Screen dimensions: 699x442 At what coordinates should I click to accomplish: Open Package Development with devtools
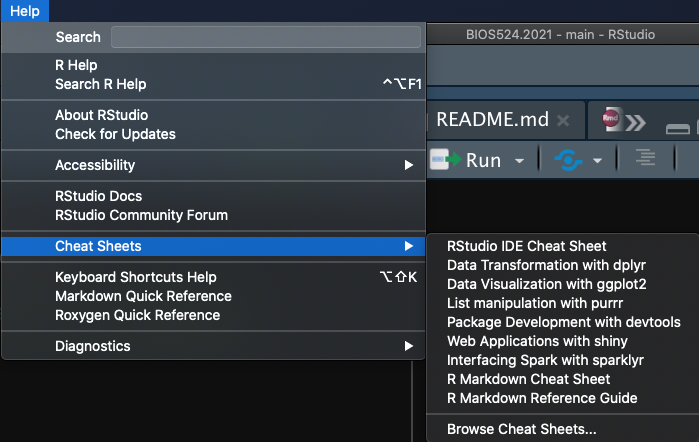pos(563,322)
